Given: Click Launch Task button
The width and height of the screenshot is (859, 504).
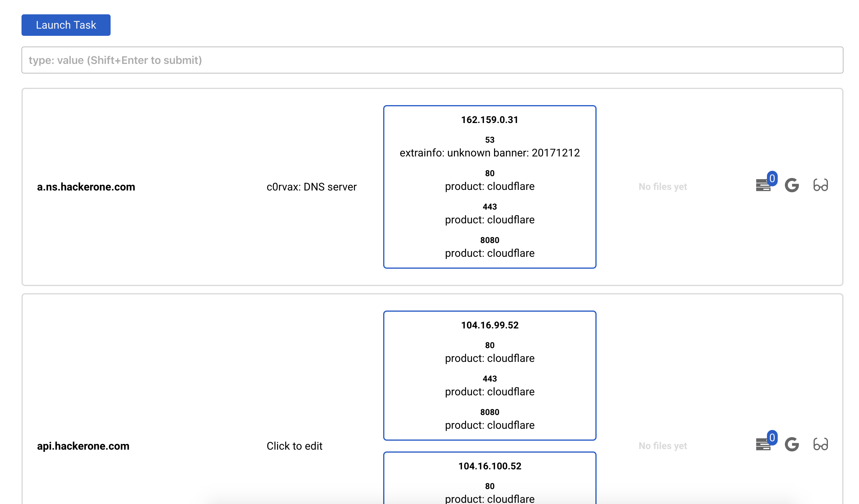Looking at the screenshot, I should [x=66, y=25].
